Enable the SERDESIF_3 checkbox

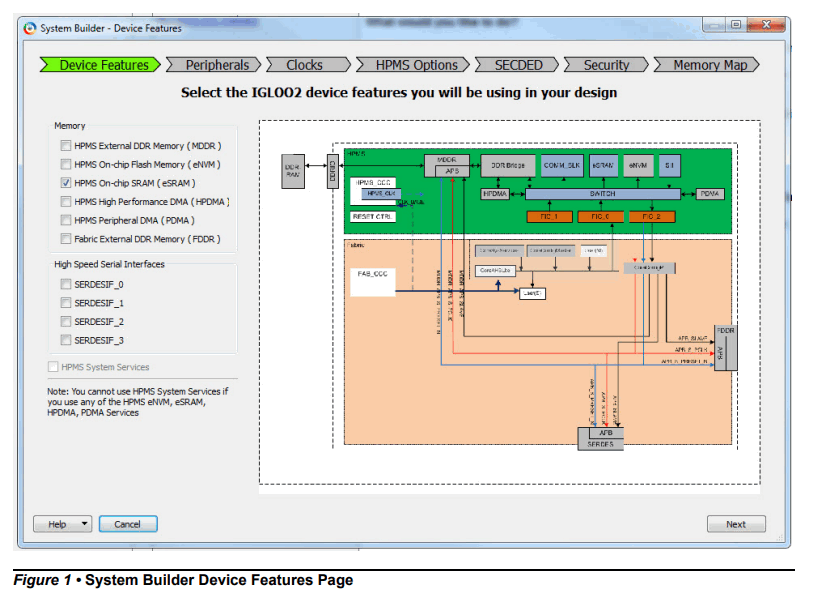pos(66,340)
